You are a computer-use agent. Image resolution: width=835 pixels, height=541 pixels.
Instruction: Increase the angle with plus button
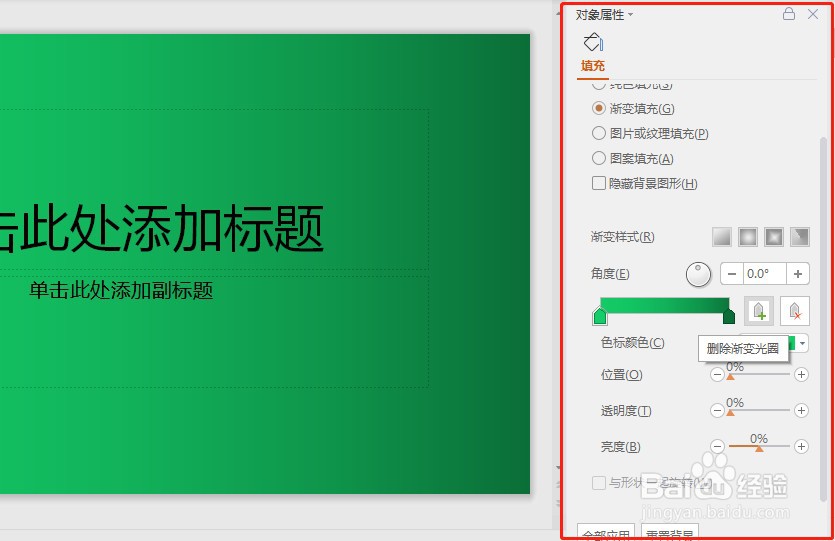pyautogui.click(x=798, y=274)
